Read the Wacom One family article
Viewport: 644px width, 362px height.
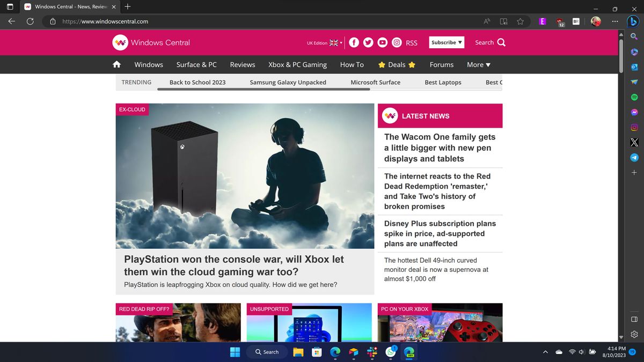(440, 147)
